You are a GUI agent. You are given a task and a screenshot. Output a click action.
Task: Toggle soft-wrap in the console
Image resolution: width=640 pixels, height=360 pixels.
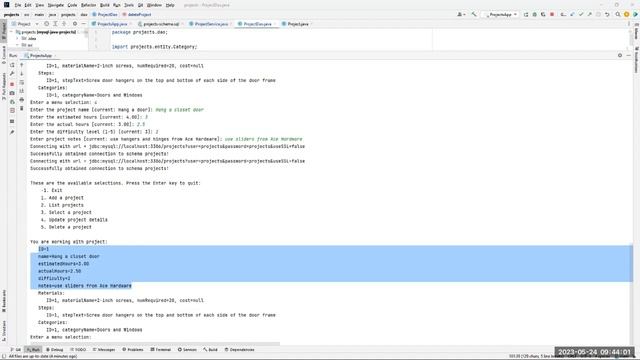click(22, 82)
